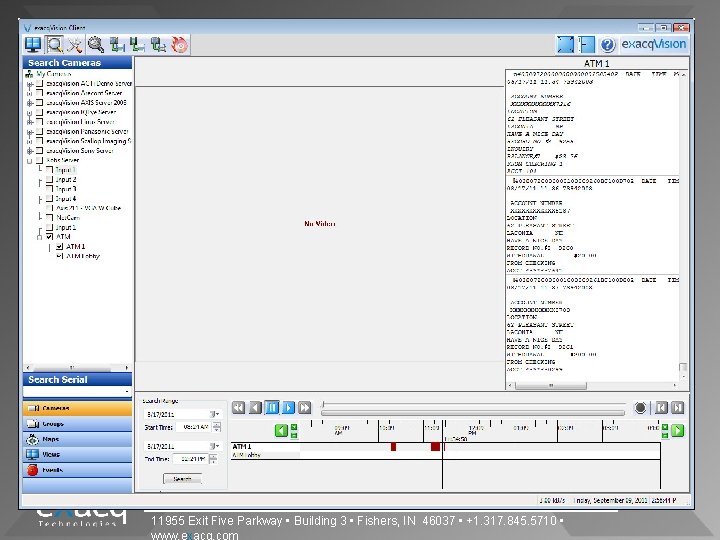Open the Live view monitor icon
The height and width of the screenshot is (540, 720).
tap(33, 45)
